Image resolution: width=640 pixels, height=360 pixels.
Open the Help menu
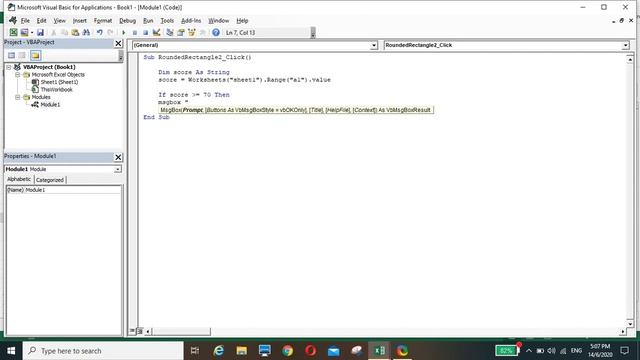tap(242, 20)
